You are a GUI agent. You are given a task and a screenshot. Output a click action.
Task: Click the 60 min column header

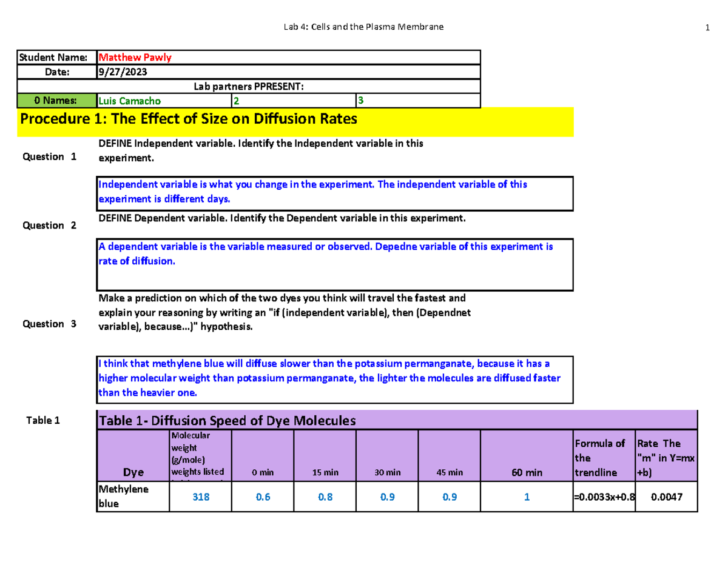click(x=526, y=472)
